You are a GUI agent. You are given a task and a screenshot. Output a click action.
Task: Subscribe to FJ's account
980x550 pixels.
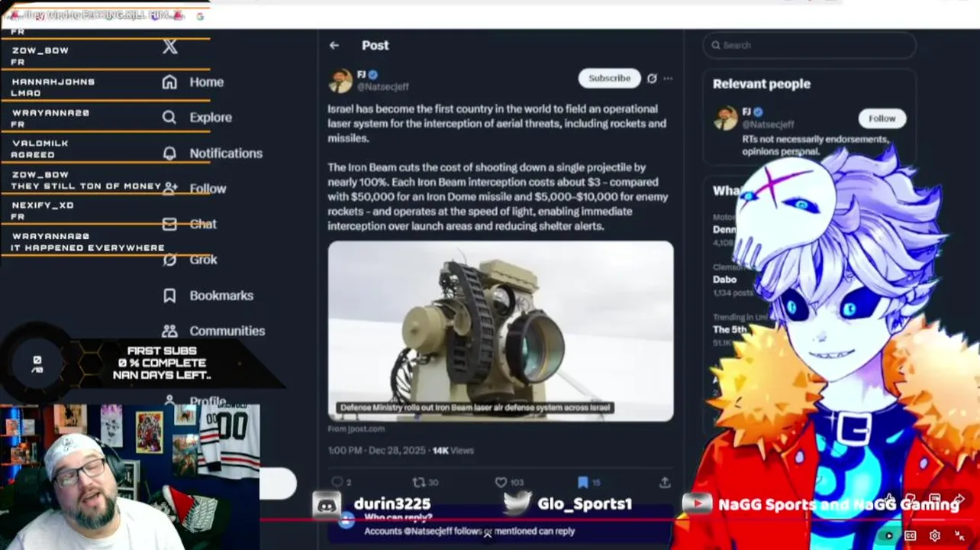[x=609, y=78]
